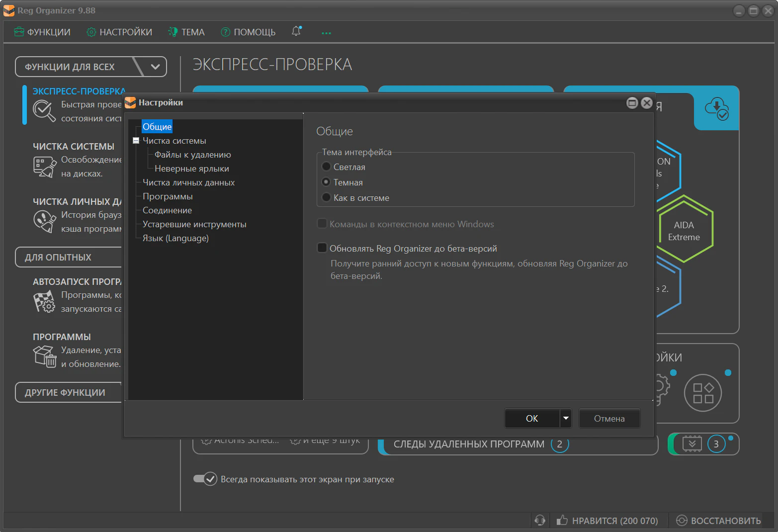The height and width of the screenshot is (532, 778).
Task: Open the Помощь menu
Action: click(x=248, y=32)
